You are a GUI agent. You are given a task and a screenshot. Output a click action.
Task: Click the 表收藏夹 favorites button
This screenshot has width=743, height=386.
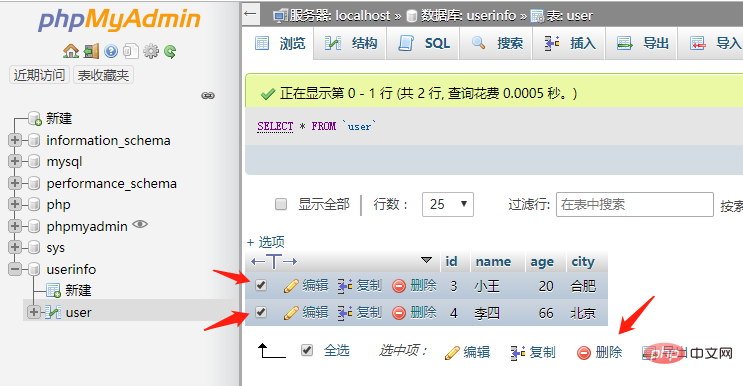tap(103, 75)
